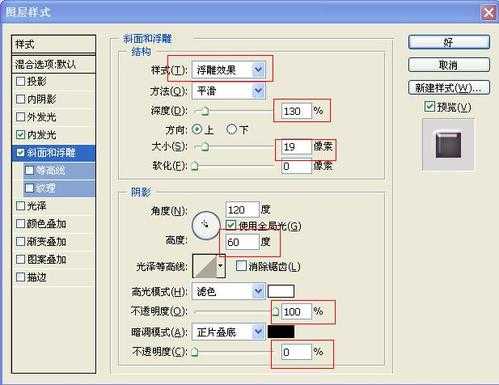The width and height of the screenshot is (499, 385).
Task: Click the 深度(D) slider handle
Action: (x=205, y=111)
